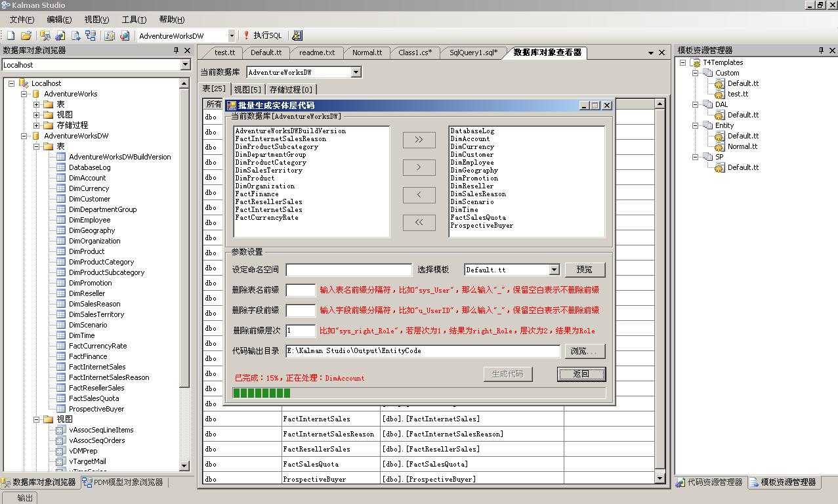838x504 pixels.
Task: Select DimEmployee in the right table list
Action: coord(472,163)
